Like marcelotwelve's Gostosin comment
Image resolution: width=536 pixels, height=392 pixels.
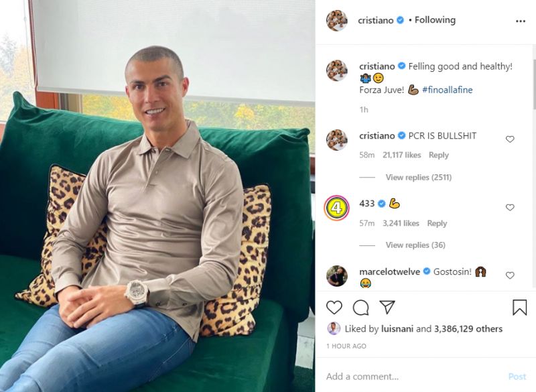coord(510,275)
